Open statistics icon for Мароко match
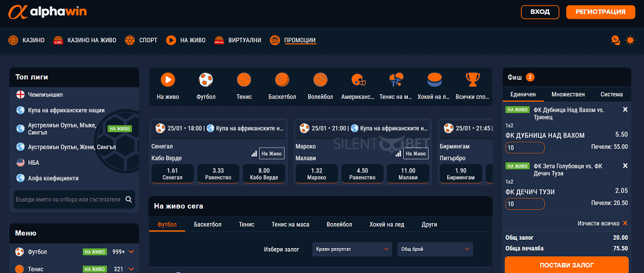644x273 pixels. [x=398, y=153]
